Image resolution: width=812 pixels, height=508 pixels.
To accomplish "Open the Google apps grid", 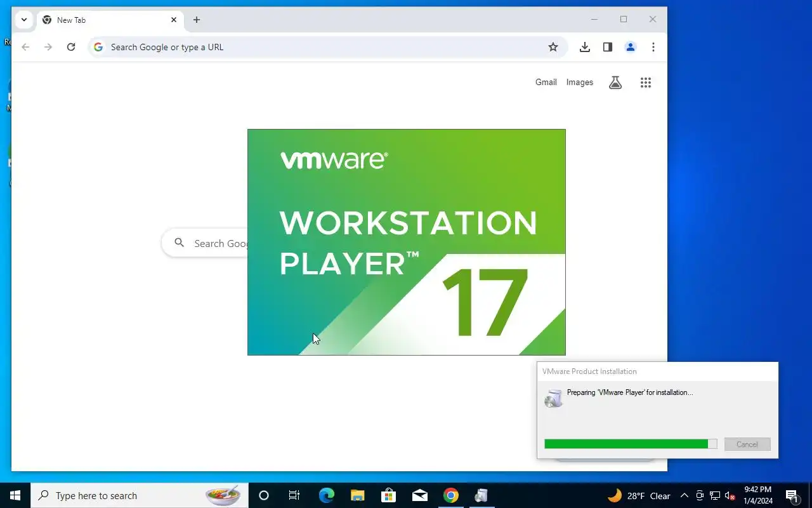I will tap(646, 83).
